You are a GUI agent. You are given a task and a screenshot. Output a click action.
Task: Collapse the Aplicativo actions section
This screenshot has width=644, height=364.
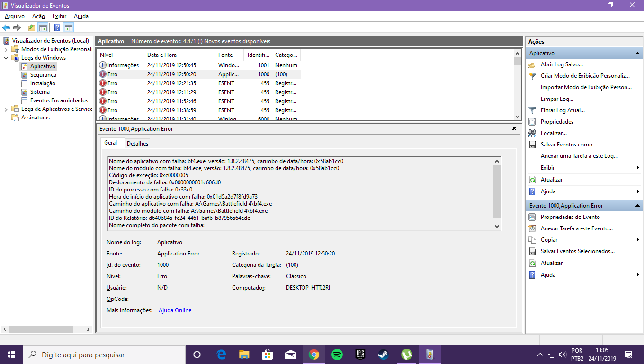[x=637, y=53]
